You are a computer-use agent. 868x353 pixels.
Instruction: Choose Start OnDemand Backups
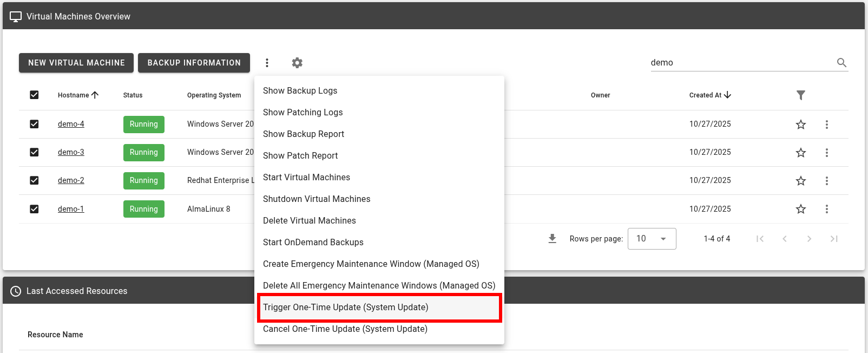pos(379,242)
